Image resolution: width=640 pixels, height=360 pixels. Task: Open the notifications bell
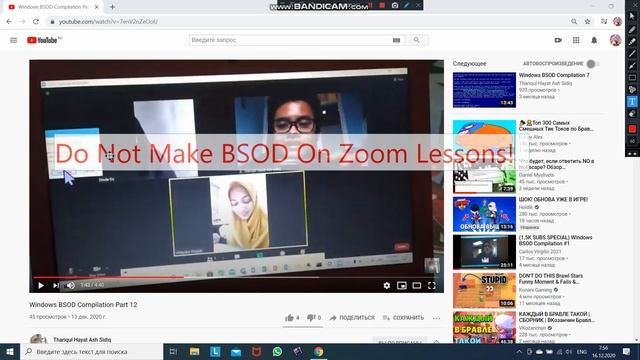click(x=594, y=40)
